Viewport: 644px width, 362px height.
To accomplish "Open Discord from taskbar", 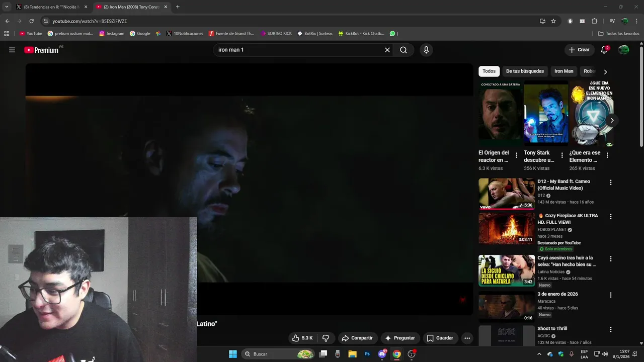I will (382, 354).
